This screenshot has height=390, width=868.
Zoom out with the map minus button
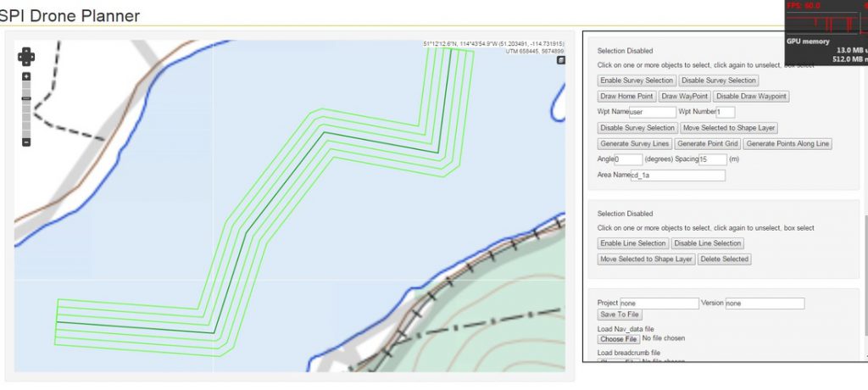coord(26,142)
